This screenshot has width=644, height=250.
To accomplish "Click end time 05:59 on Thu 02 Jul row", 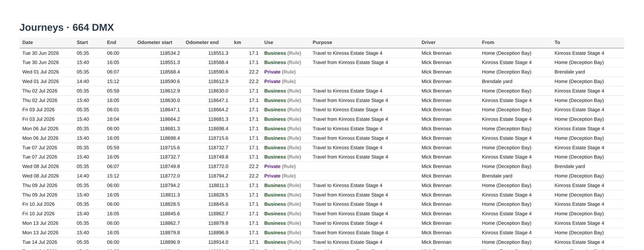I will point(113,91).
